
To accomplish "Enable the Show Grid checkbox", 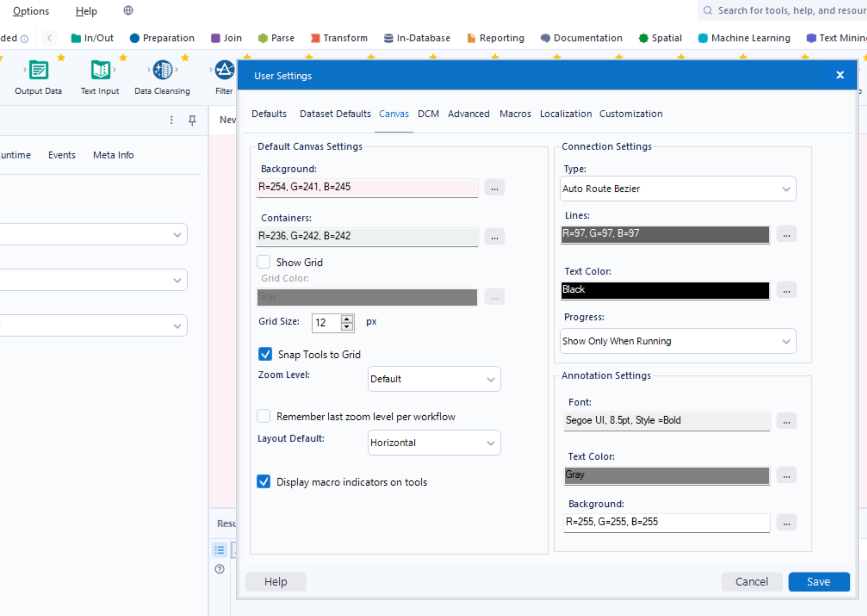I will click(264, 262).
